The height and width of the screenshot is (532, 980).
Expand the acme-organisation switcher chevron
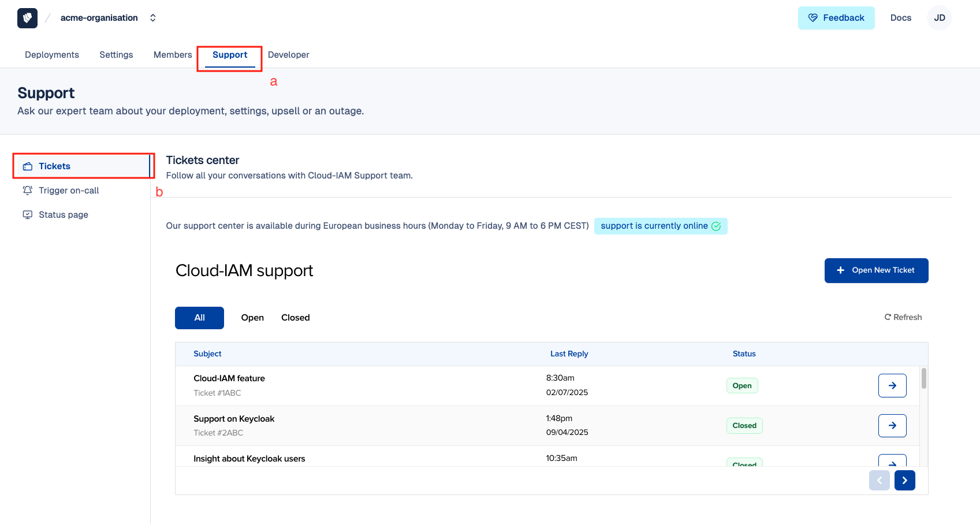pos(153,18)
